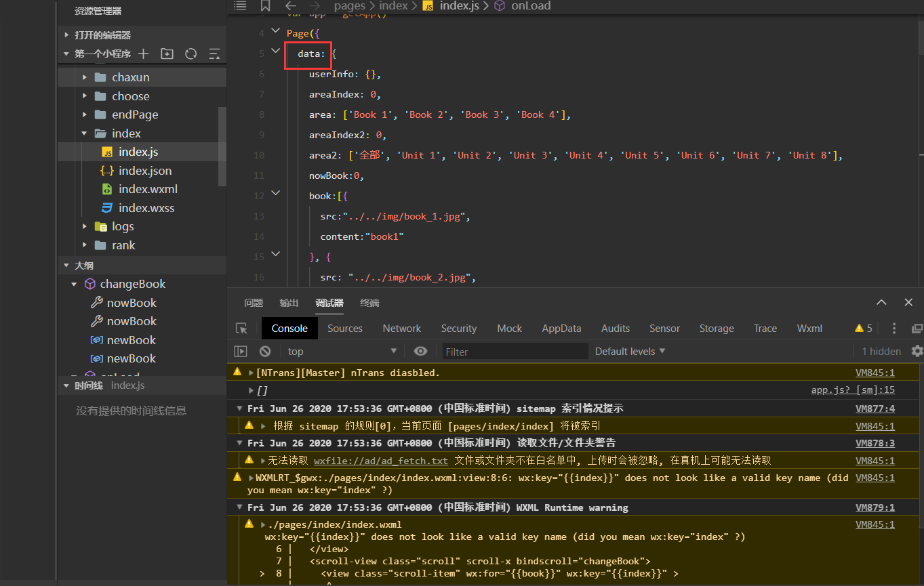Refresh the explorer file tree
The image size is (924, 586).
pos(190,54)
